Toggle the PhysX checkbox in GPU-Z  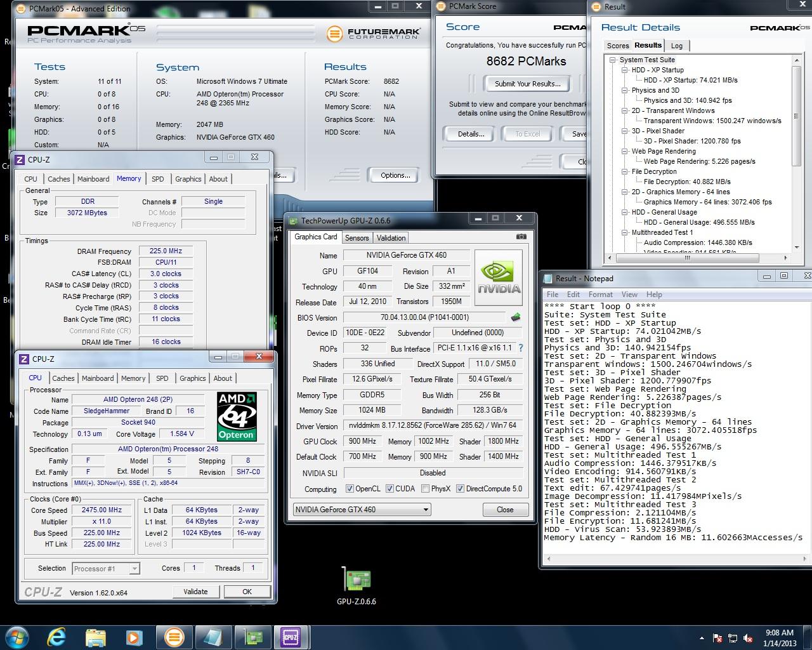[424, 489]
